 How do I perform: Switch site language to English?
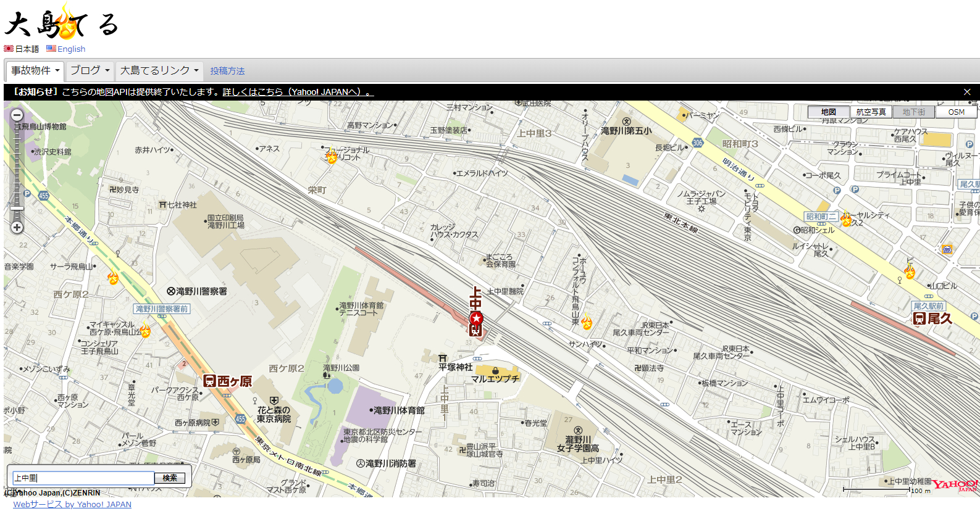[x=71, y=49]
